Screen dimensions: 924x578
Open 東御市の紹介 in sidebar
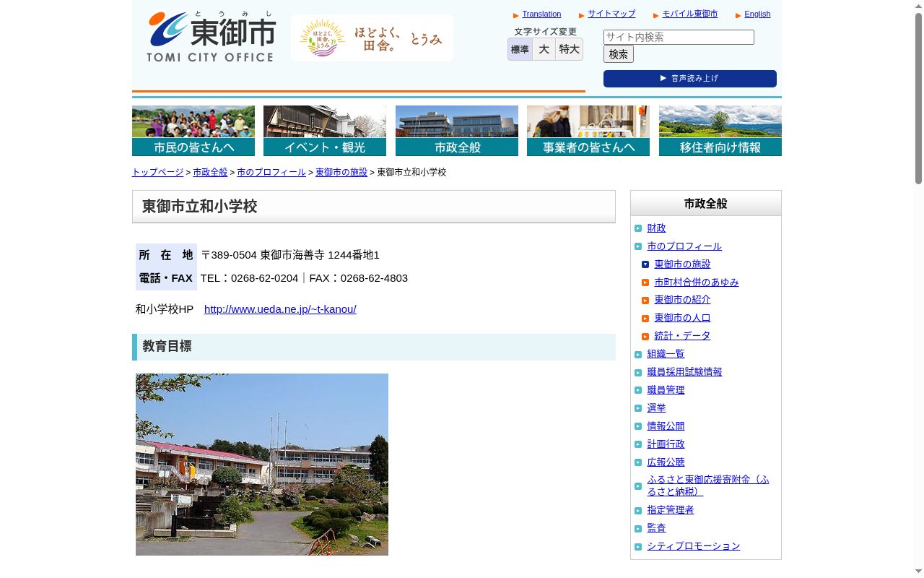(x=682, y=300)
